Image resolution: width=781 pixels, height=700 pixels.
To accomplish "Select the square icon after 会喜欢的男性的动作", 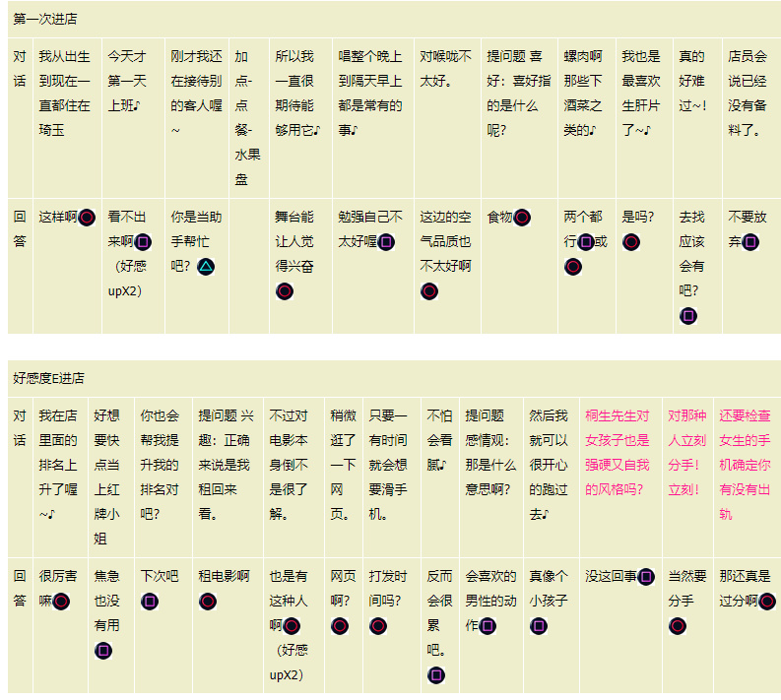I will point(488,626).
